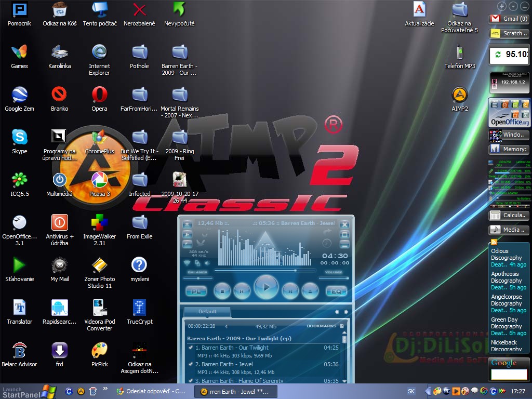Open the BOOKMARKS menu in playlist
The width and height of the screenshot is (532, 399).
322,326
